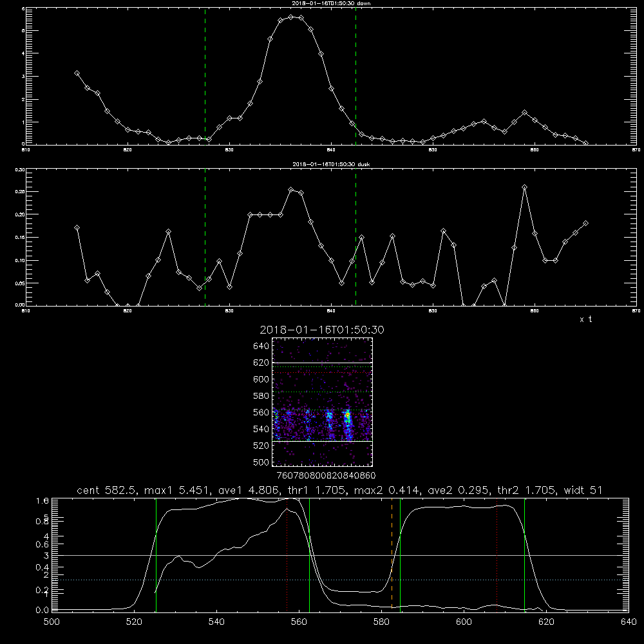This screenshot has width=644, height=644.
Task: Click the 'thr2 1.705' value in the stats header
Action: [x=526, y=490]
